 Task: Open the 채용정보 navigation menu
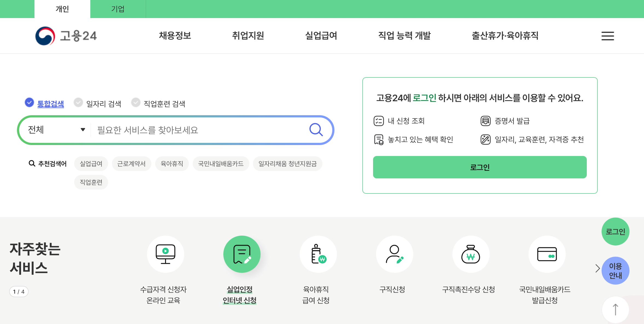[175, 36]
